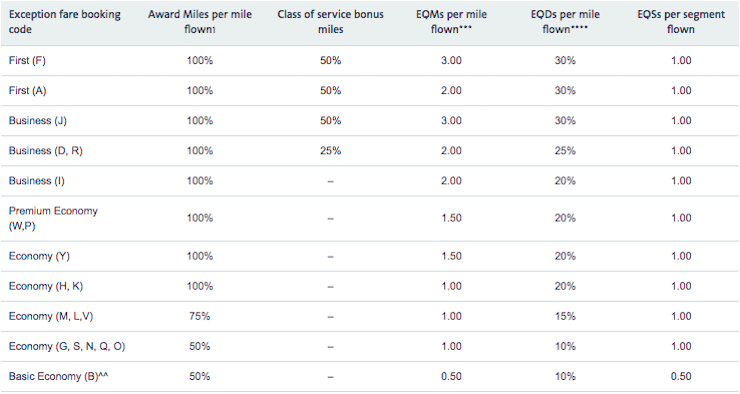
Task: Click the Business (I) row label
Action: (x=36, y=181)
